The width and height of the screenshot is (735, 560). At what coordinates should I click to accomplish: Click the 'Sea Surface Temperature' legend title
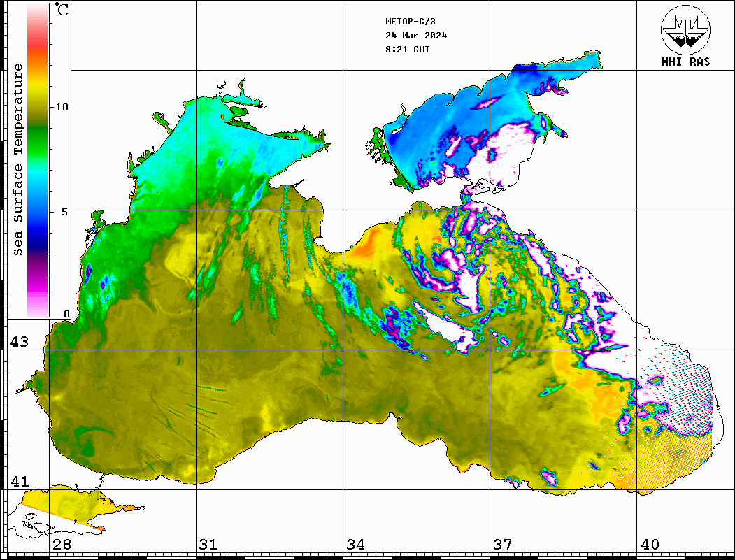pos(17,159)
